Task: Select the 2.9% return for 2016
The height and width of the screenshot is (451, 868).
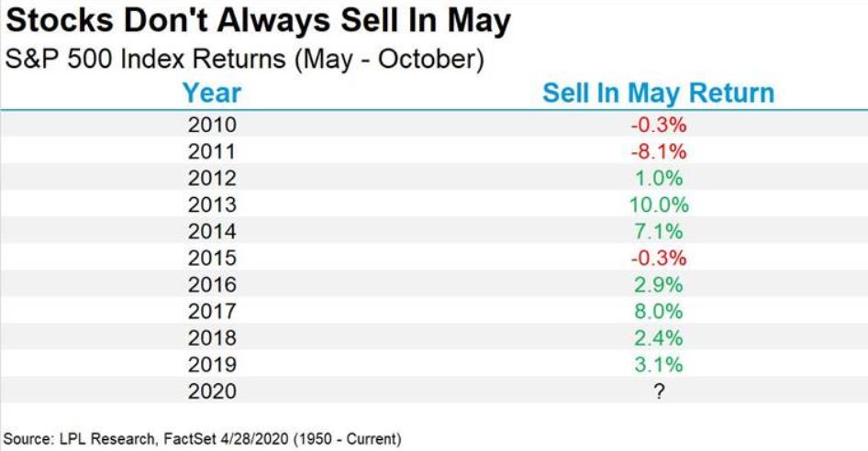Action: click(659, 284)
